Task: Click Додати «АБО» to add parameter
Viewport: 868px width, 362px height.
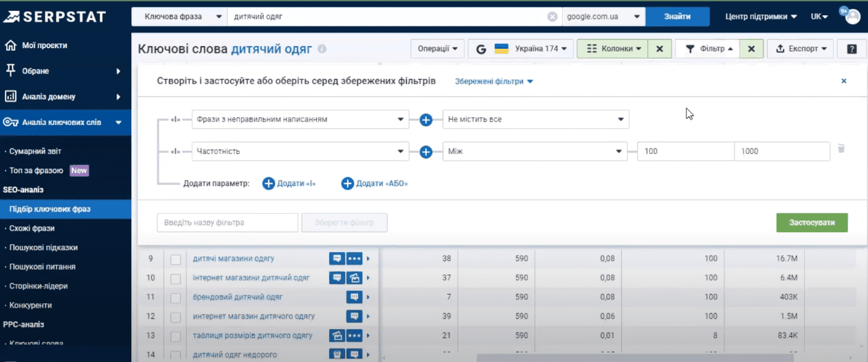Action: [x=375, y=183]
